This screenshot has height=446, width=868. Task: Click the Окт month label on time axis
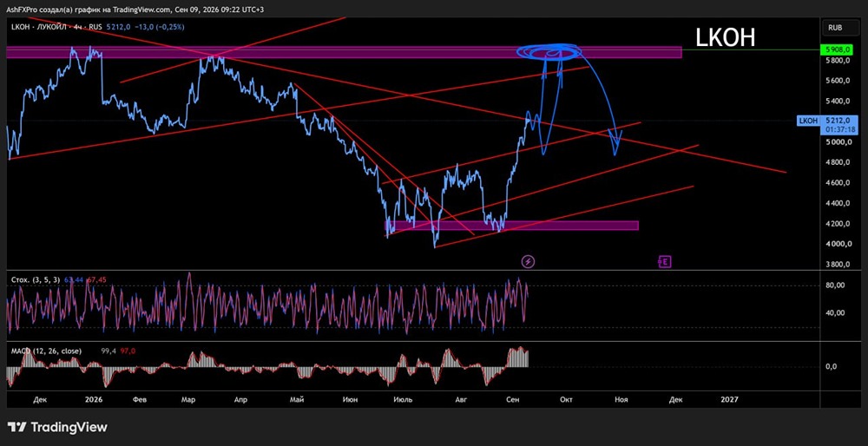pos(566,399)
